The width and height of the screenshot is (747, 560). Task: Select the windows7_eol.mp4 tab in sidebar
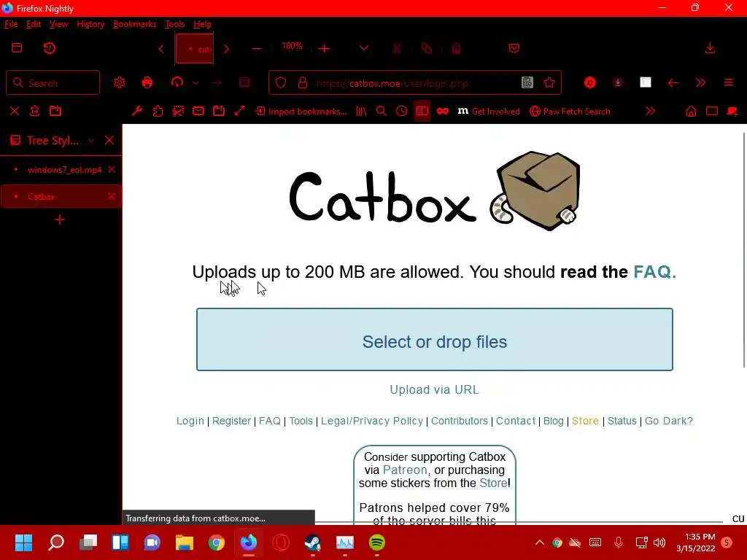point(61,169)
